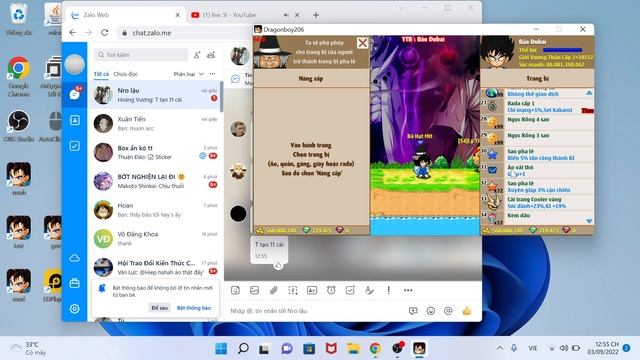The width and height of the screenshot is (640, 360).
Task: Open the Hoan conversation
Action: point(155,210)
